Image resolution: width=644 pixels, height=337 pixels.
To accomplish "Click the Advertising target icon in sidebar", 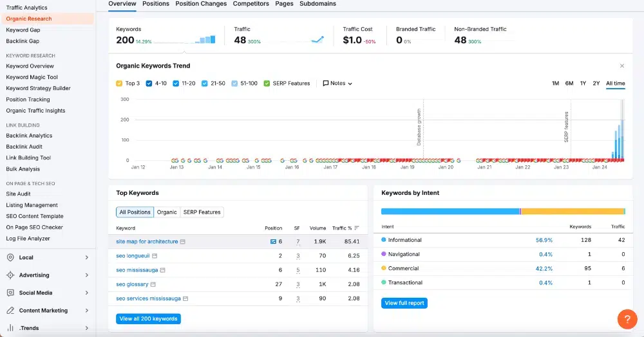I will coord(10,275).
